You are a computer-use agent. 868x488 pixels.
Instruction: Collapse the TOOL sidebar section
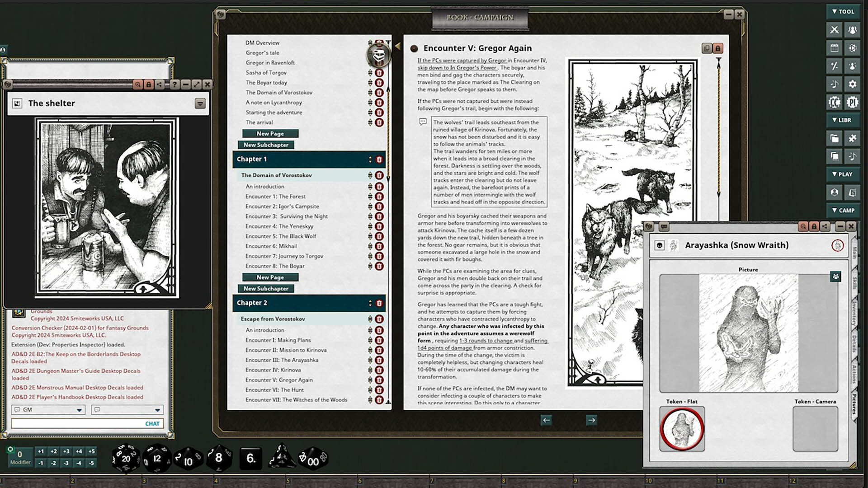click(844, 12)
